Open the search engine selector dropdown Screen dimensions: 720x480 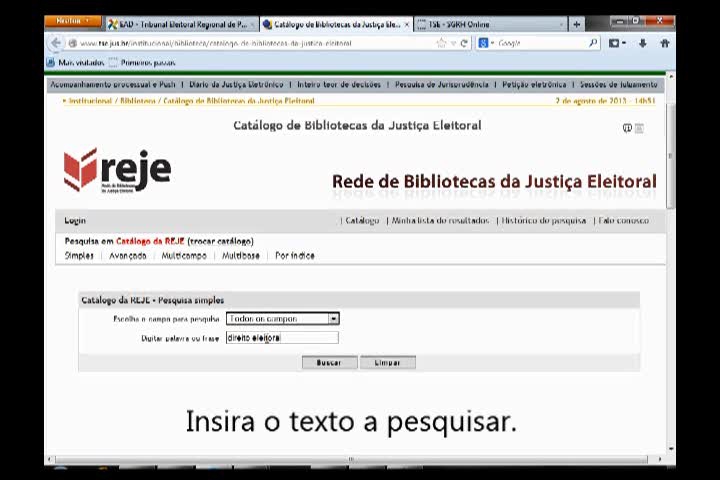(486, 43)
